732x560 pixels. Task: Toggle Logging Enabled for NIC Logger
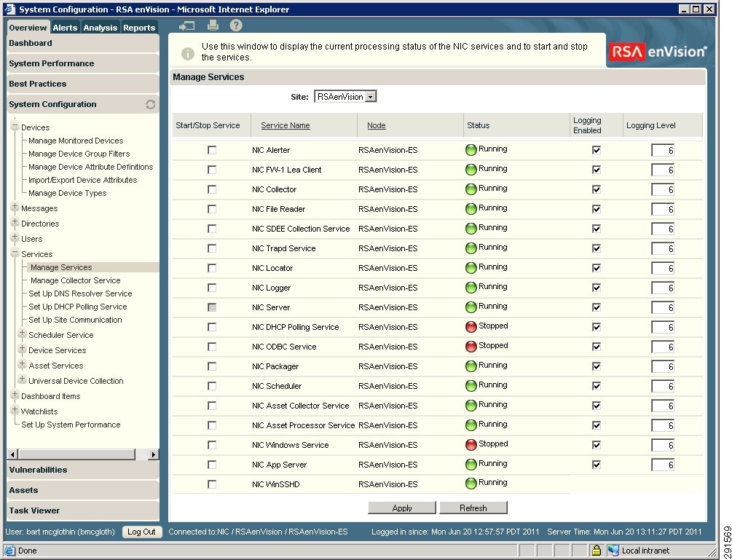(x=597, y=288)
